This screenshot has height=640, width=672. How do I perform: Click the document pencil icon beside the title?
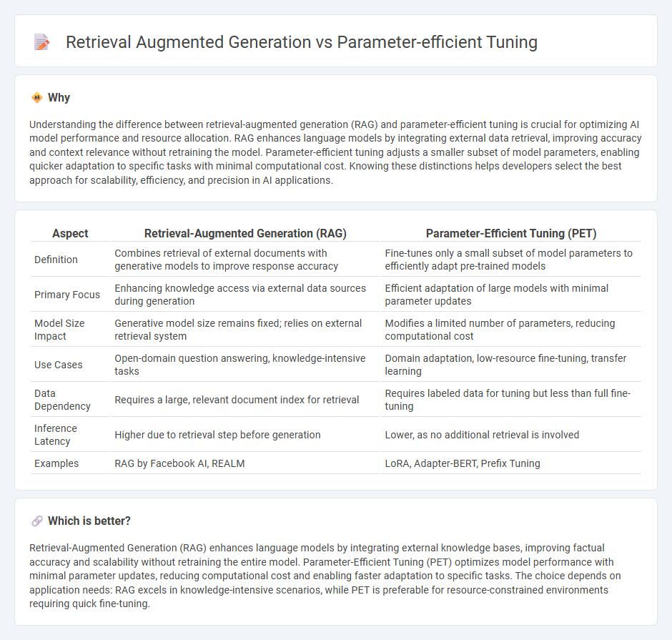(x=41, y=42)
